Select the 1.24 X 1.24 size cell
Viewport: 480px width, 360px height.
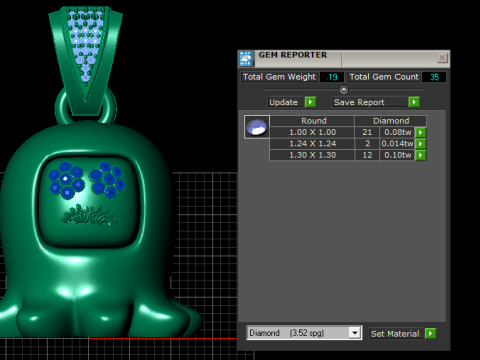click(x=312, y=144)
